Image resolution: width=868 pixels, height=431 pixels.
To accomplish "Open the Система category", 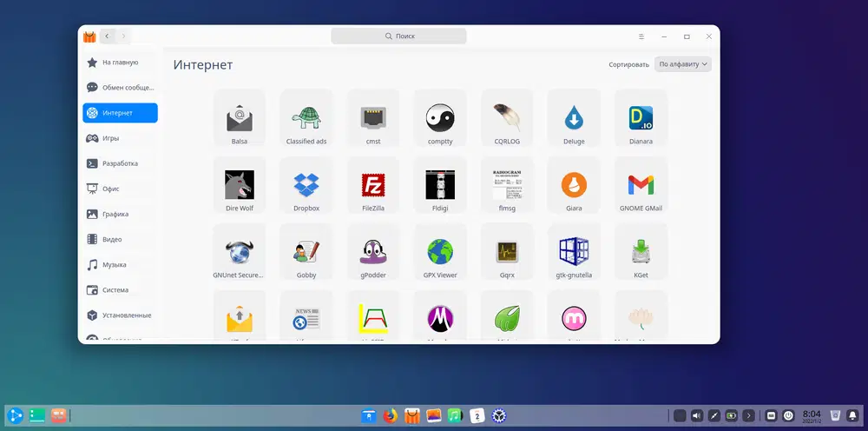I will [120, 289].
